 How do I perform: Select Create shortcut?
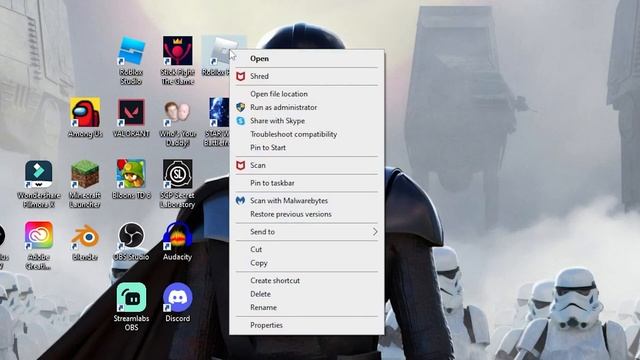[x=307, y=281]
